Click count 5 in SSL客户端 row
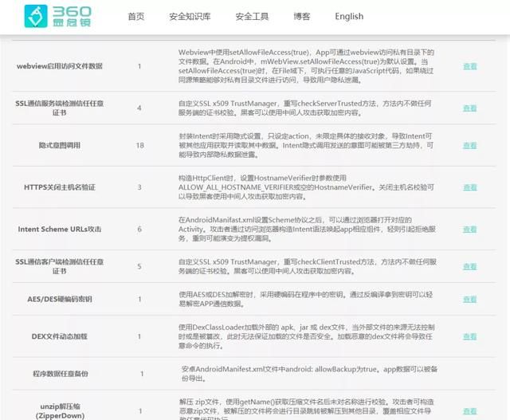The height and width of the screenshot is (420, 510). [139, 267]
